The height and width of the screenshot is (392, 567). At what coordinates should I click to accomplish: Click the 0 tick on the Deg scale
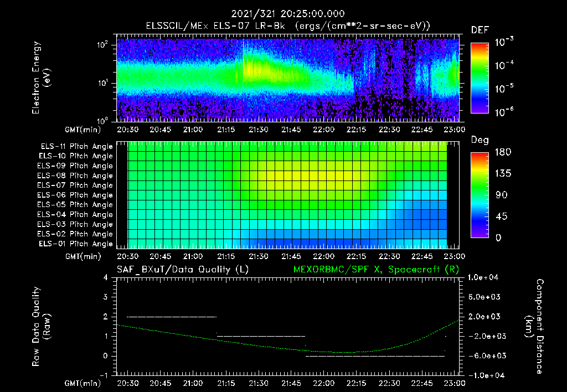click(x=498, y=238)
